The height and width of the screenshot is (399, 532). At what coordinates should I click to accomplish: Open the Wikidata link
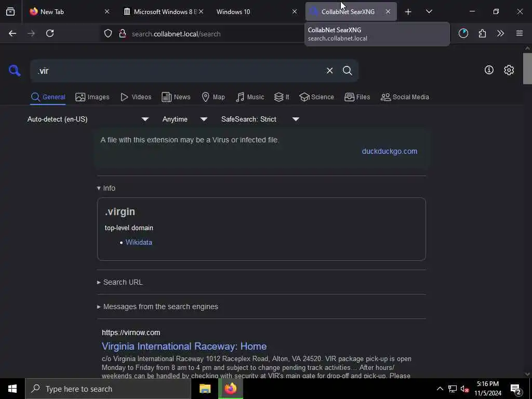click(139, 243)
